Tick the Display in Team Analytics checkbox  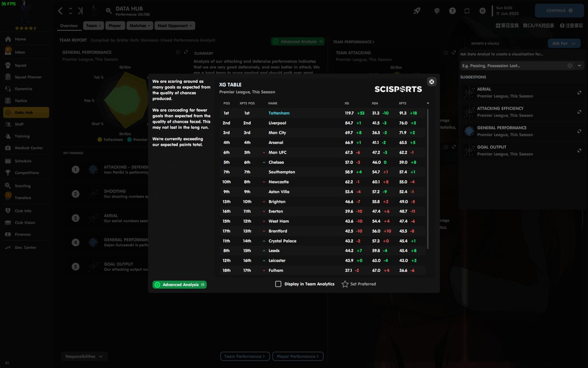278,284
